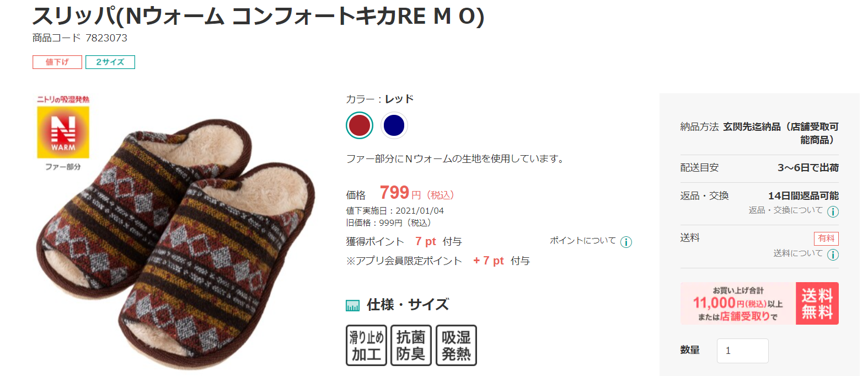Click the quantity input field

742,351
